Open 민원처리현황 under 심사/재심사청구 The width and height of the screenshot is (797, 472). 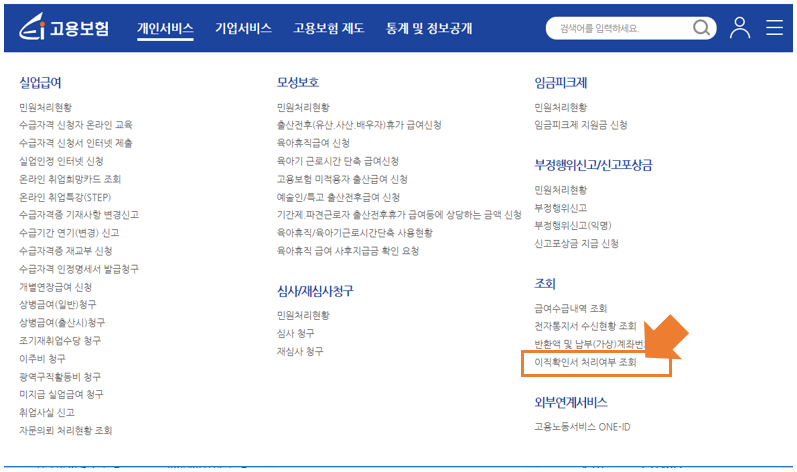pos(303,316)
